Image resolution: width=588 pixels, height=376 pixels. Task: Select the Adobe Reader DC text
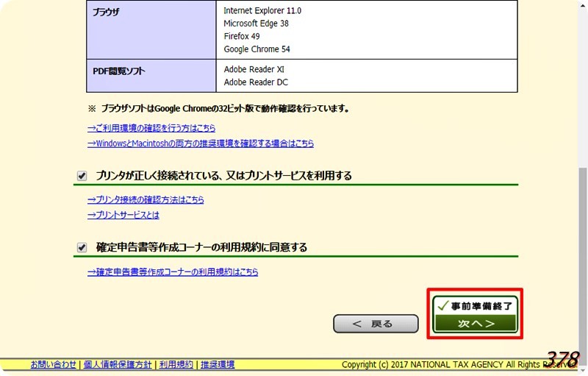pos(256,82)
